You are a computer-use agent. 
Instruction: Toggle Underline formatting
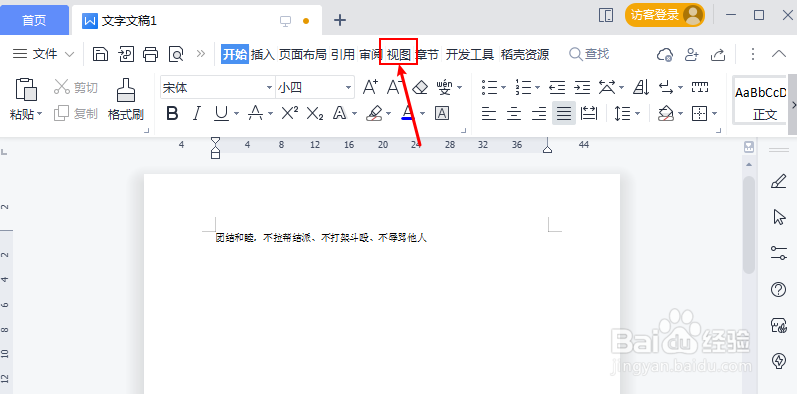coord(221,113)
